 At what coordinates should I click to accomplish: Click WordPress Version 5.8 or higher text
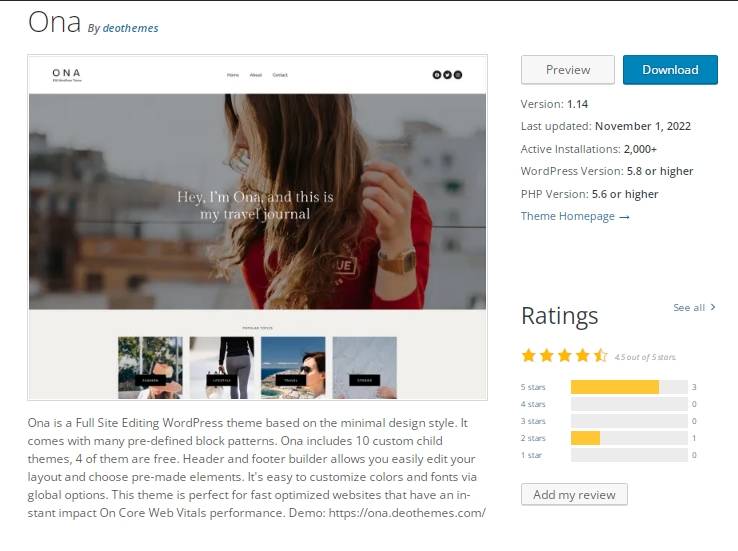[607, 171]
